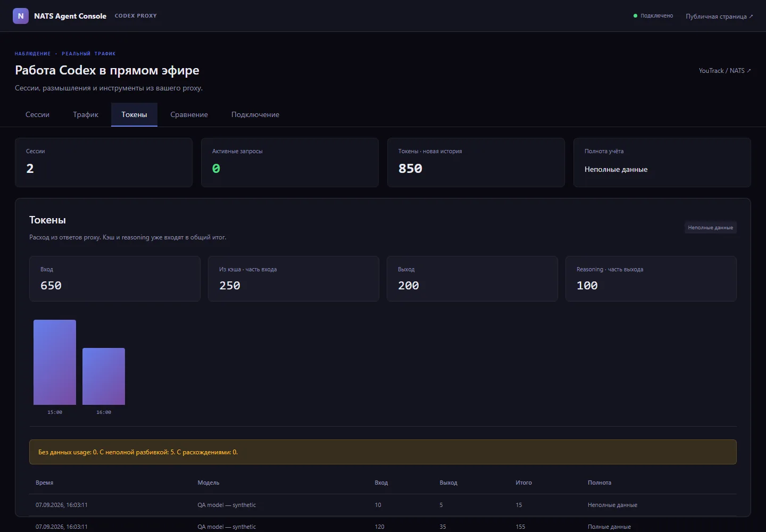Click the green connection status dot
This screenshot has width=766, height=532.
(x=635, y=16)
